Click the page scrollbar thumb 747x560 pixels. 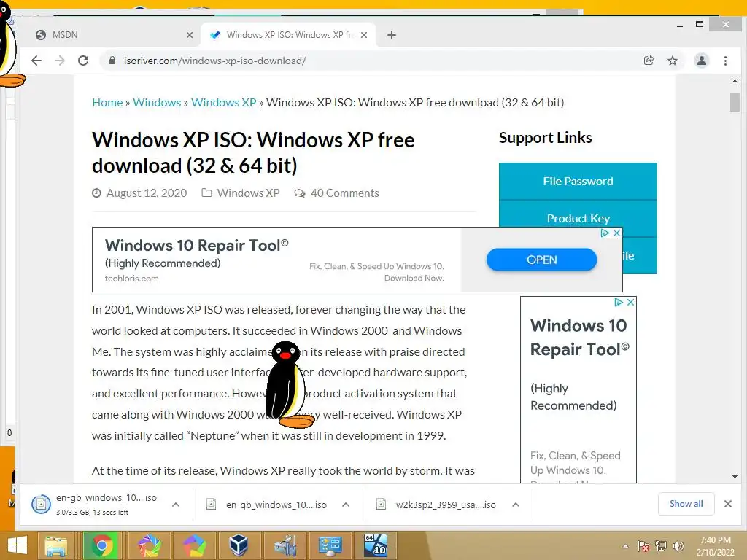735,102
